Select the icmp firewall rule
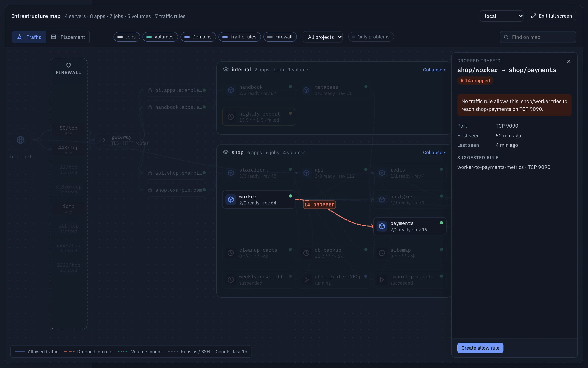Image resolution: width=588 pixels, height=368 pixels. (69, 209)
